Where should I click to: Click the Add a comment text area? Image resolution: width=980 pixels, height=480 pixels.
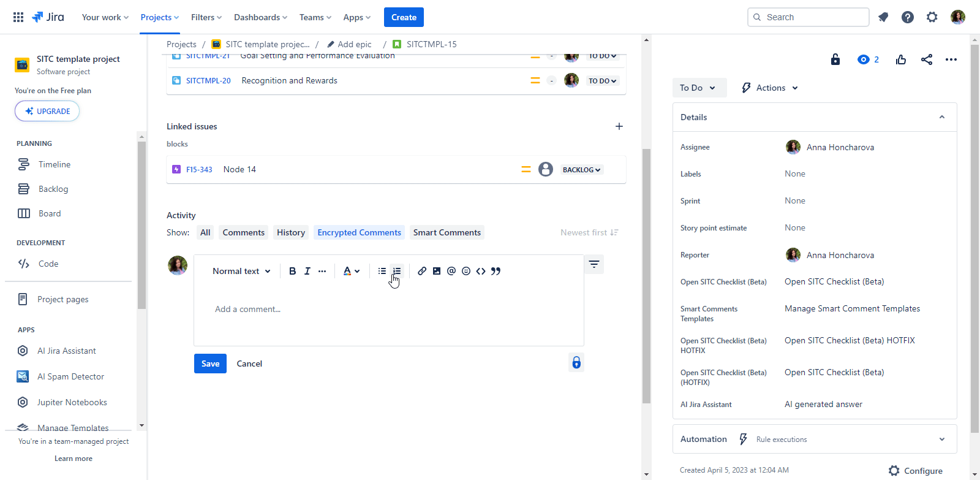(x=389, y=309)
